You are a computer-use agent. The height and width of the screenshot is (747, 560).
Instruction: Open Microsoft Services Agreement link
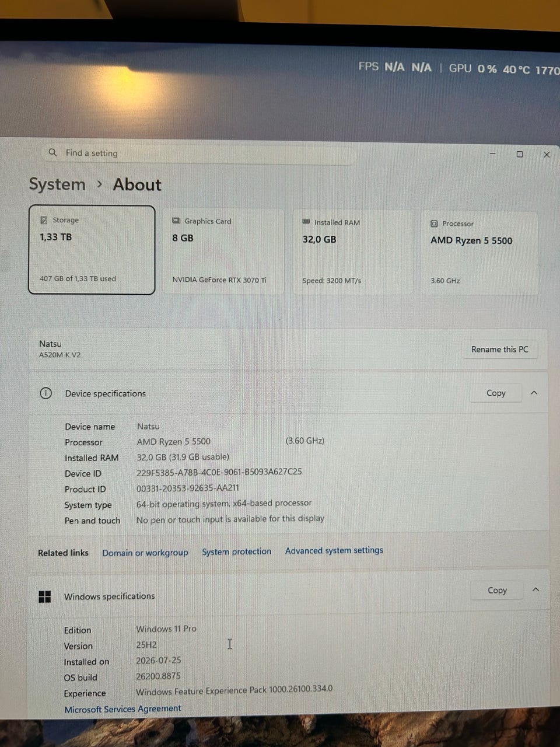pos(123,709)
